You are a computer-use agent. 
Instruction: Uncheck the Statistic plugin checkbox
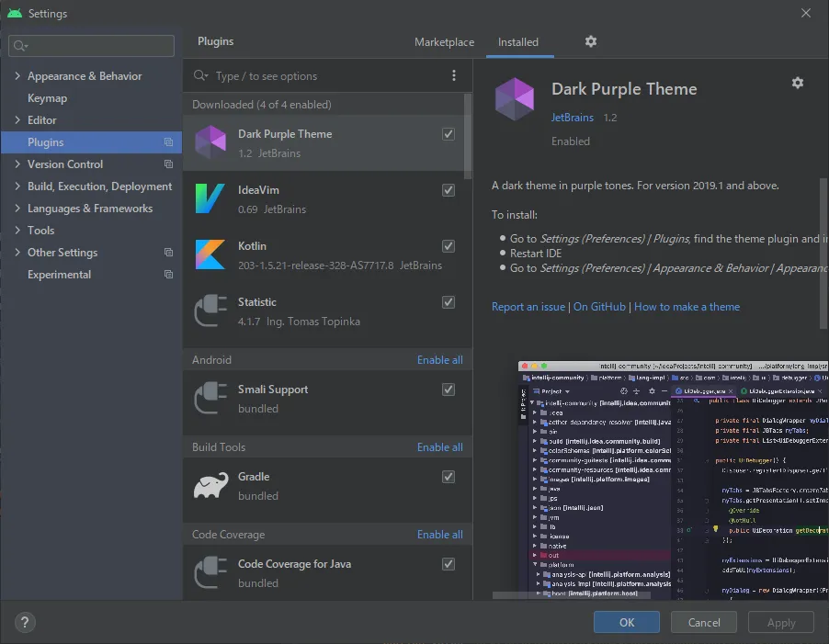click(449, 302)
